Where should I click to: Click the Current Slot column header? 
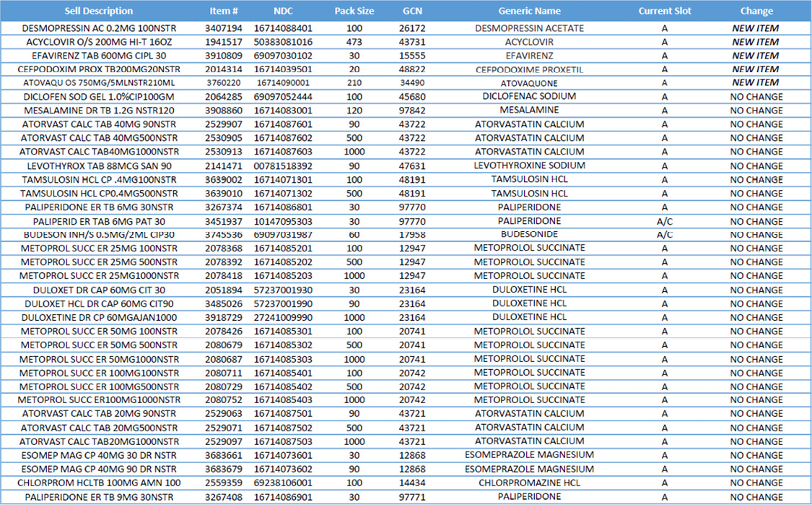[665, 11]
